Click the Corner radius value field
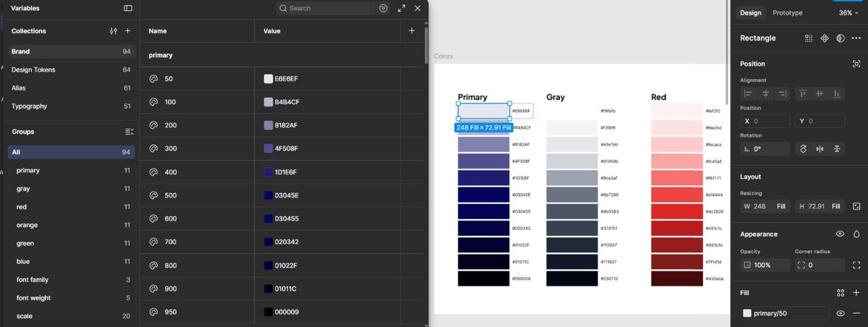 tap(820, 266)
